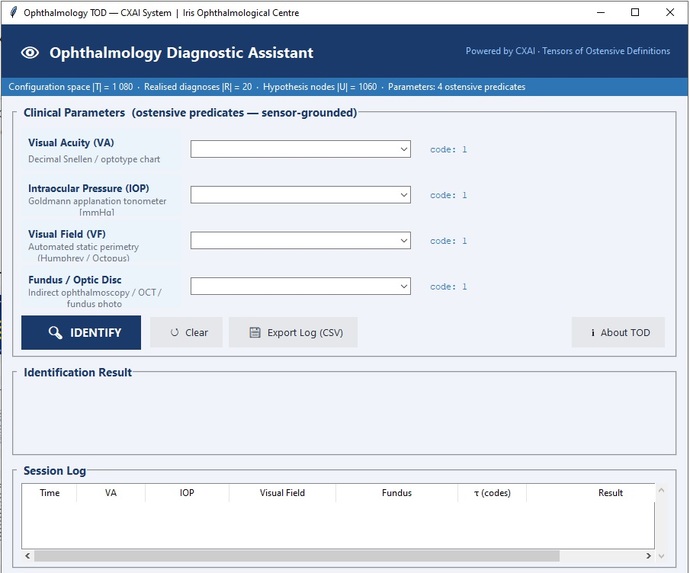This screenshot has height=573, width=690.
Task: Open the About TOD dialog
Action: tap(618, 333)
